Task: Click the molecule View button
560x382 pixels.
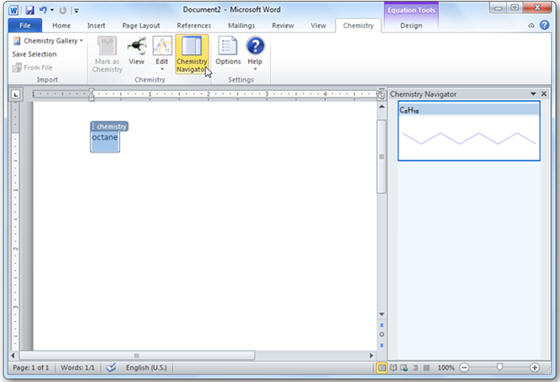Action: coord(136,51)
